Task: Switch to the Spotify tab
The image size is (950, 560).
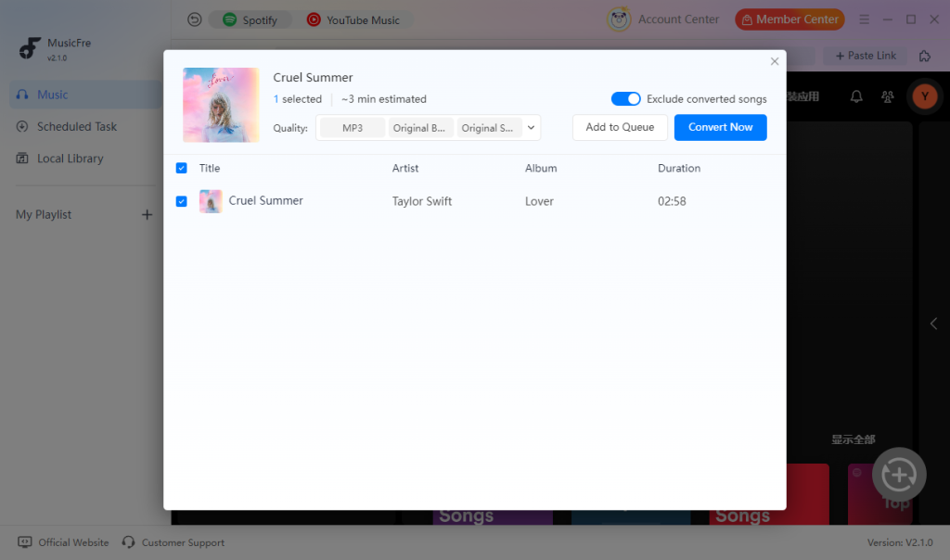Action: (x=250, y=20)
